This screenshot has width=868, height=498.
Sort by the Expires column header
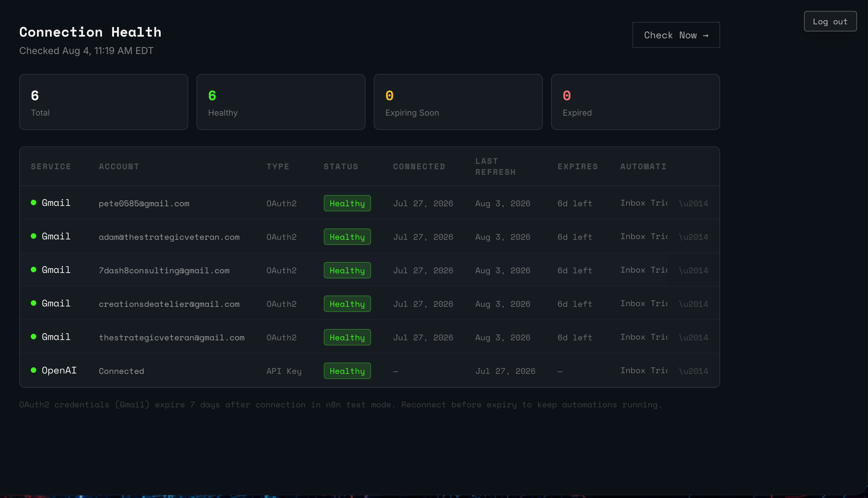click(x=578, y=167)
